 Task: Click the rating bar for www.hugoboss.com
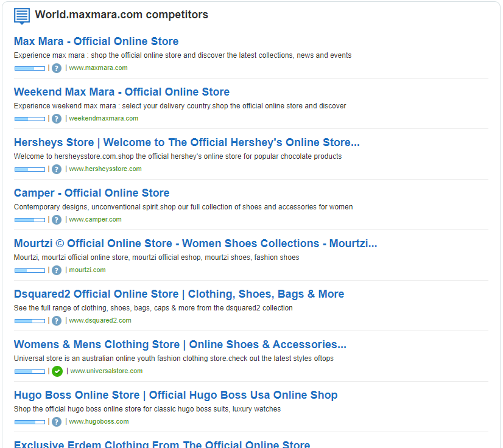[30, 422]
